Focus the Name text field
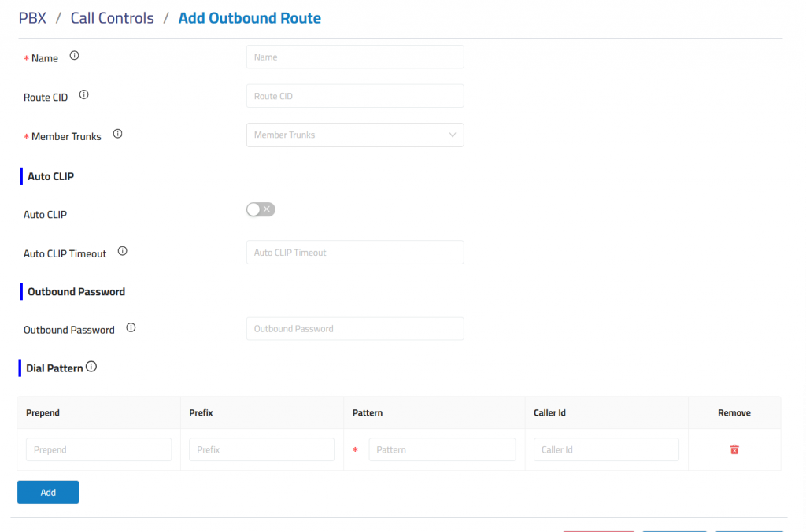806x532 pixels. pyautogui.click(x=355, y=57)
